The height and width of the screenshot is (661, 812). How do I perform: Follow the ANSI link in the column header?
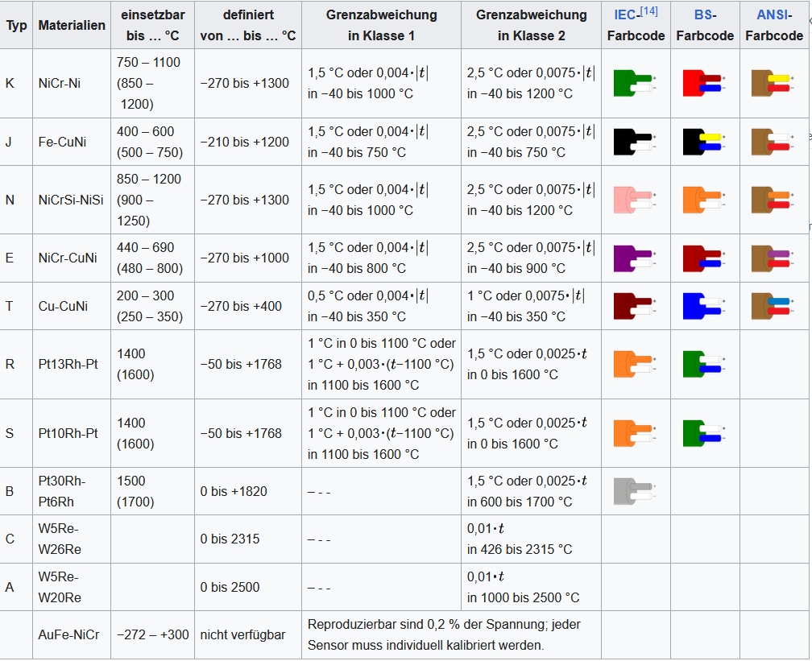click(771, 15)
